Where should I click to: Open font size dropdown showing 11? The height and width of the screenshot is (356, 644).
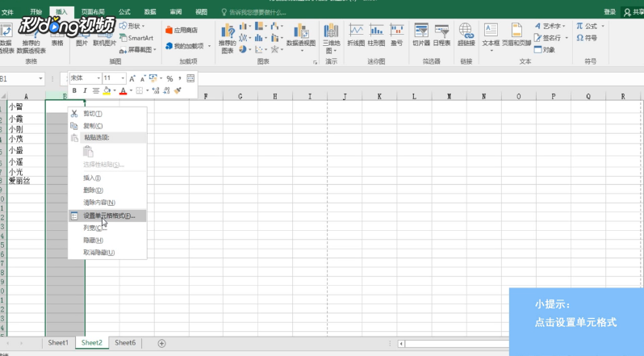pos(123,78)
